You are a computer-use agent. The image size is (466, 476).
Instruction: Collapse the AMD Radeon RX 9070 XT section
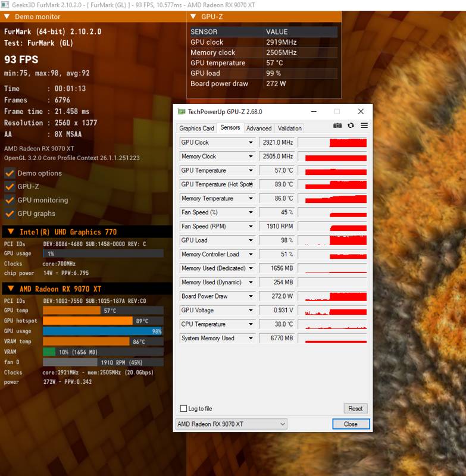click(x=11, y=289)
